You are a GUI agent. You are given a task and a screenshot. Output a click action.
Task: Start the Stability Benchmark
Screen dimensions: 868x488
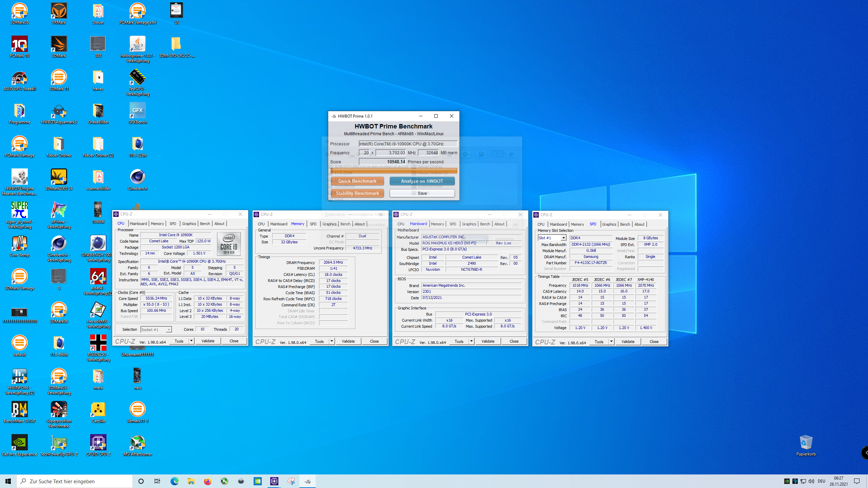tap(357, 193)
